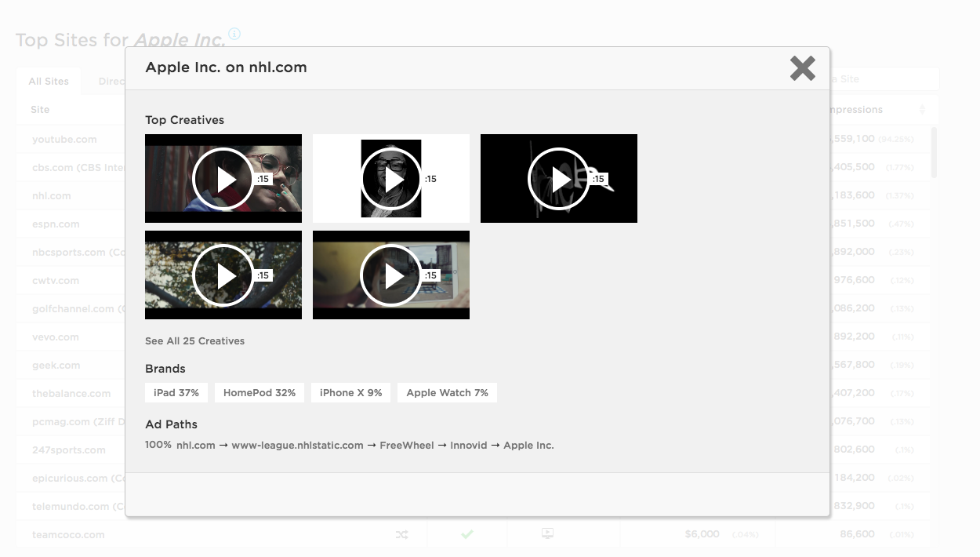The image size is (980, 557).
Task: Open the See All 25 Creatives link
Action: [x=194, y=341]
